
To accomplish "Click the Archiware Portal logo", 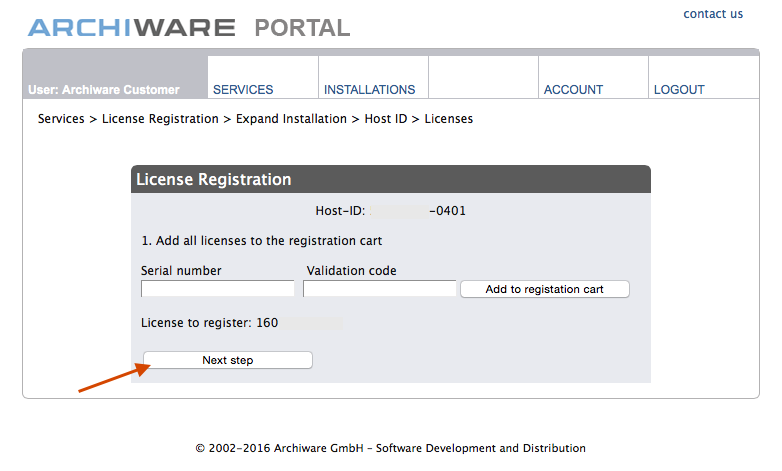I will [x=189, y=27].
